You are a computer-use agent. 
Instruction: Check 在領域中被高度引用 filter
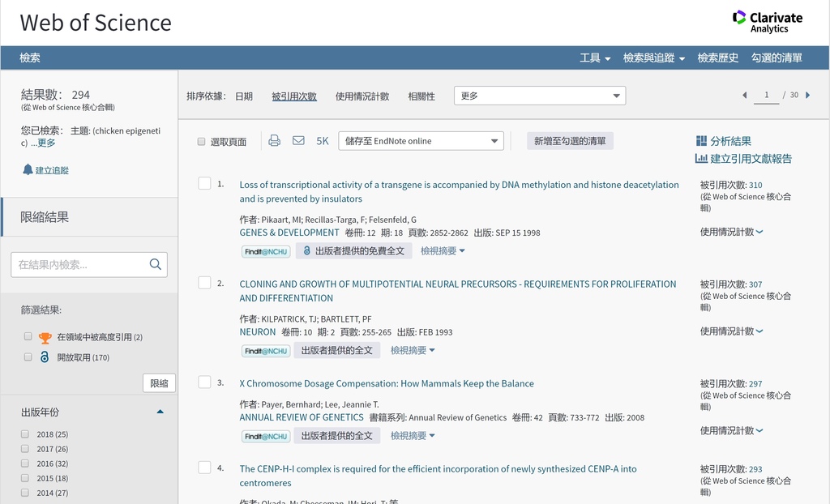[x=28, y=336]
